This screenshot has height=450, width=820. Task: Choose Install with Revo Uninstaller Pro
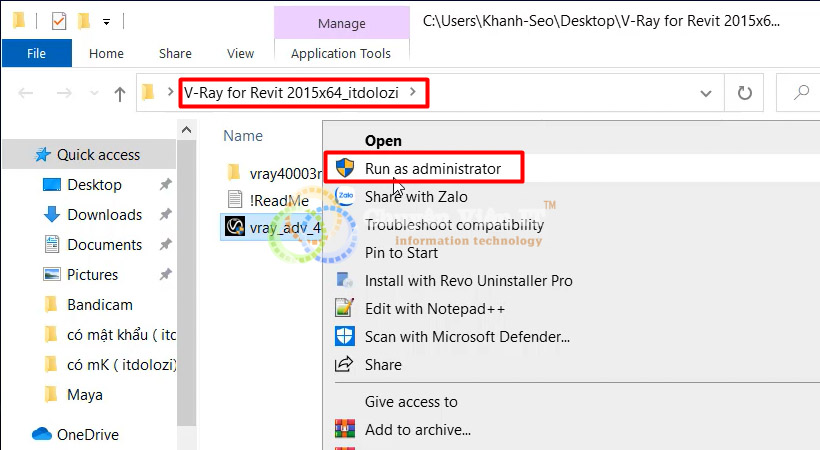[469, 281]
